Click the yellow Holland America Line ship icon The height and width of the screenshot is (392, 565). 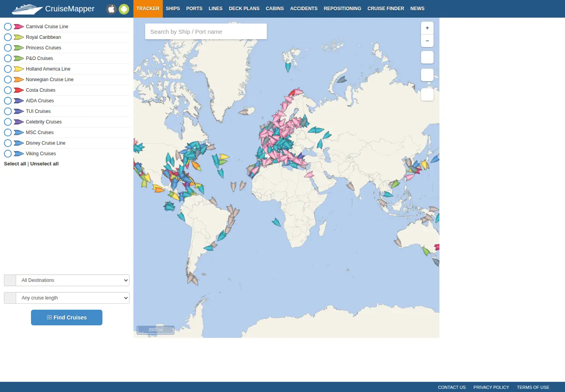point(19,69)
